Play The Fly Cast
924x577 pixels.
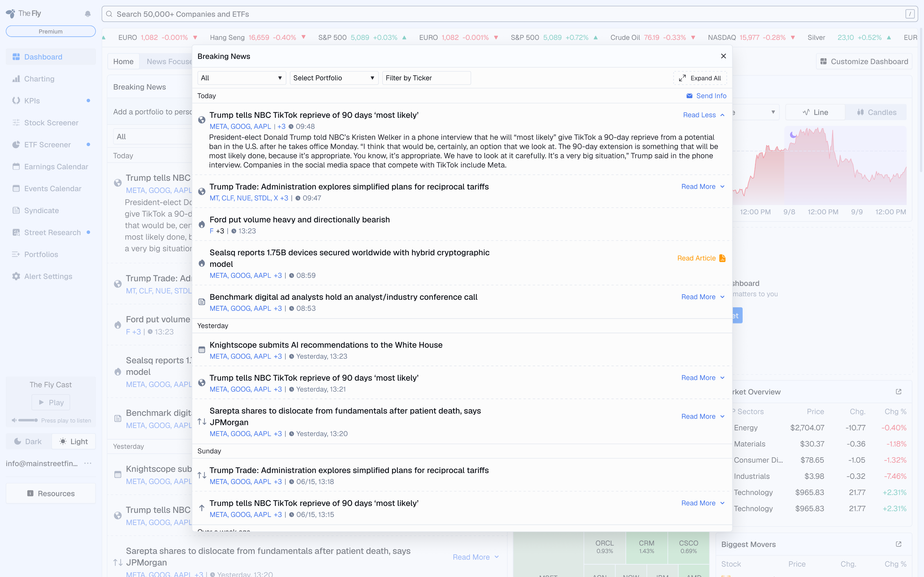(51, 402)
